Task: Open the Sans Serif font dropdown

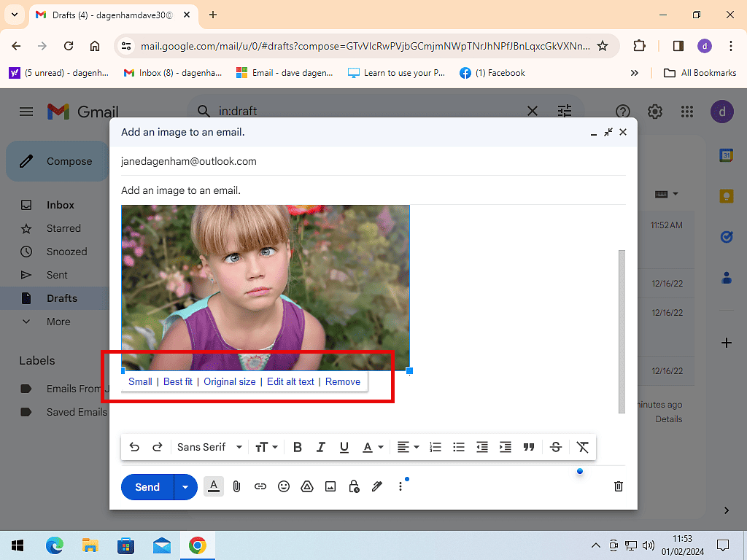Action: [x=209, y=447]
